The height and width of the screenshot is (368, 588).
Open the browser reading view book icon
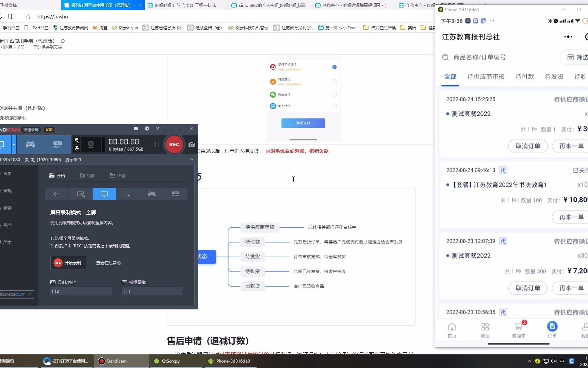11,16
